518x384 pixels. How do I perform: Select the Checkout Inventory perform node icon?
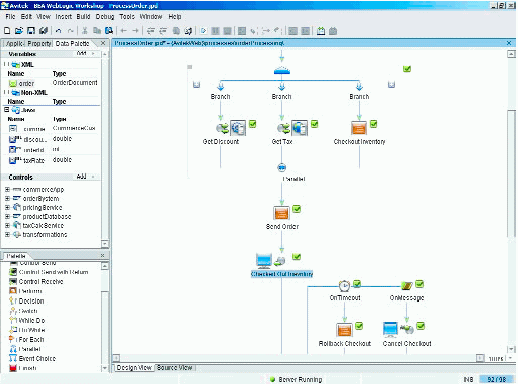[359, 128]
